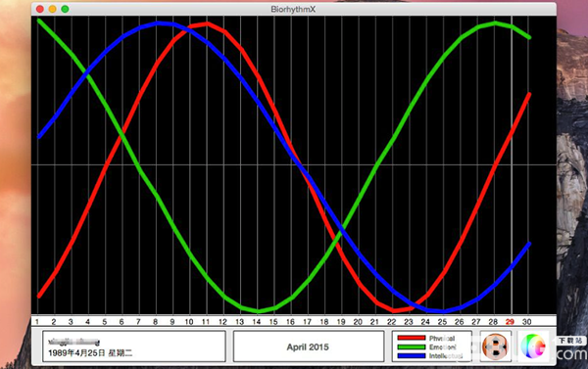
Task: Click the orange arrow navigation pad icon
Action: click(x=495, y=346)
